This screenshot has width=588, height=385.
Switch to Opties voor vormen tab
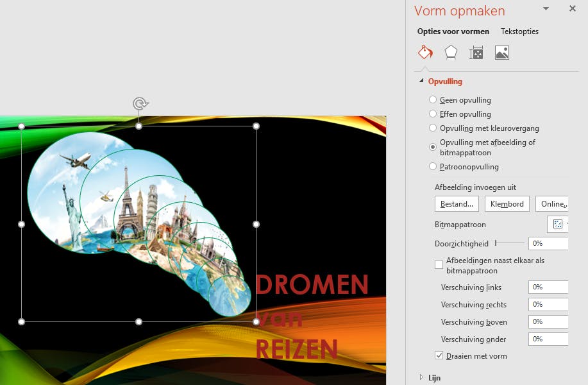[453, 31]
